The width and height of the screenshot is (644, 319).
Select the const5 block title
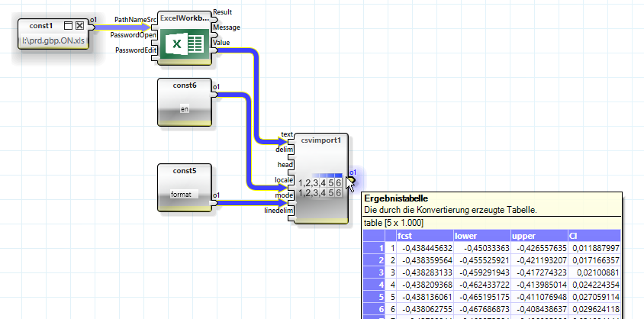point(185,171)
